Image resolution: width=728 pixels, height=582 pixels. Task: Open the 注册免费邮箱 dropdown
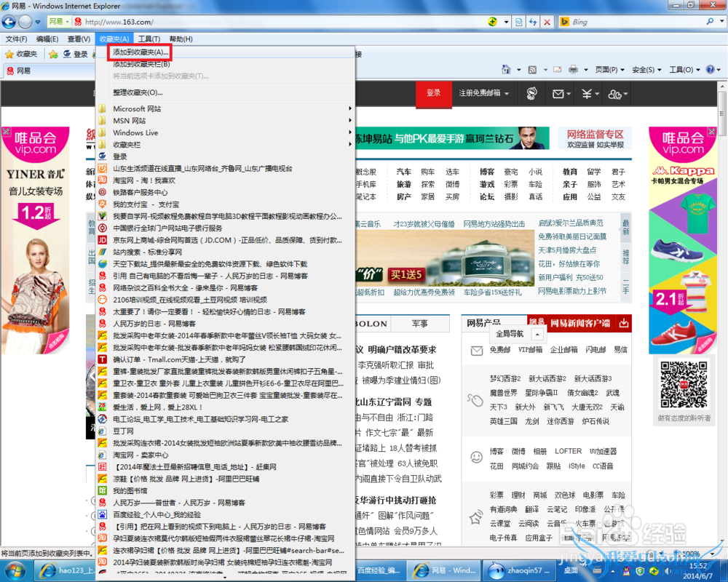coord(483,93)
